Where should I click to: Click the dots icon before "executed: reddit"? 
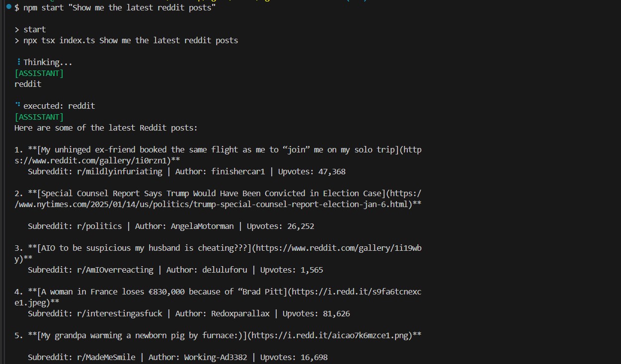(x=18, y=105)
